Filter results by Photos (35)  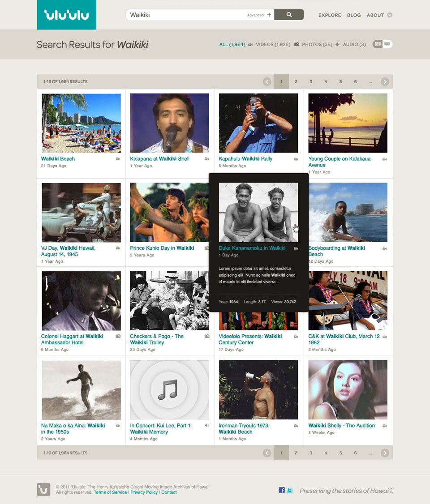[313, 44]
